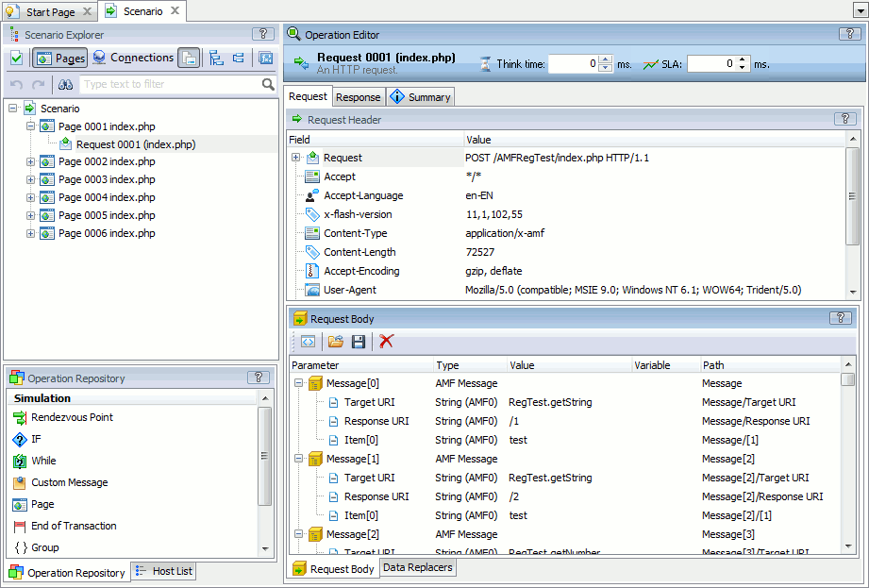The height and width of the screenshot is (588, 869).
Task: Open Request Header help button
Action: pyautogui.click(x=845, y=119)
